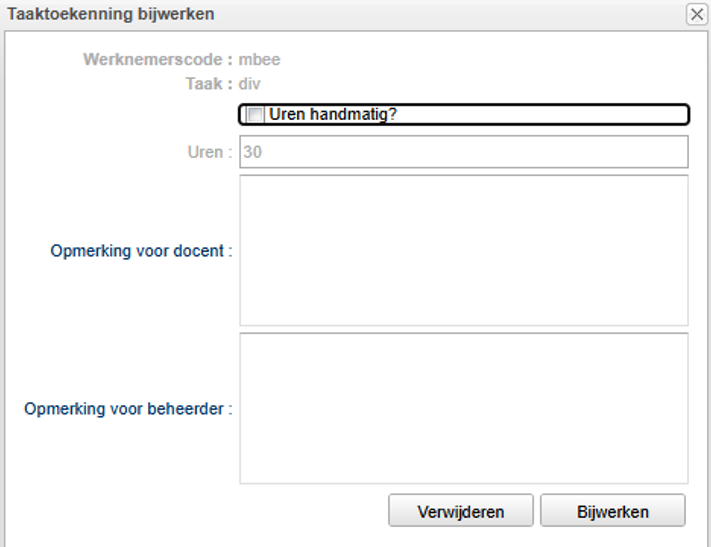Click the 'Opmerking voor beheerder :' label
Image resolution: width=711 pixels, height=547 pixels.
[128, 408]
